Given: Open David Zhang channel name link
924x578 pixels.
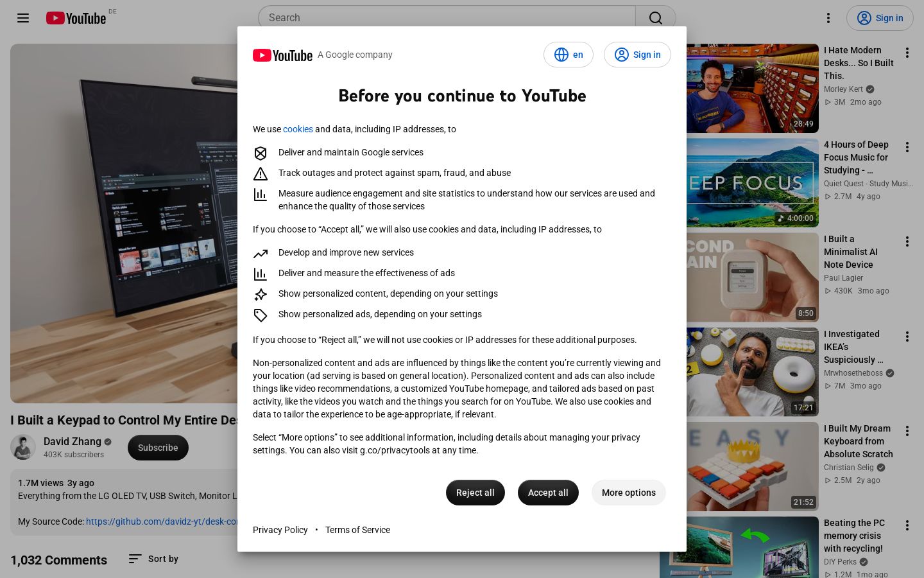Looking at the screenshot, I should click(x=73, y=442).
